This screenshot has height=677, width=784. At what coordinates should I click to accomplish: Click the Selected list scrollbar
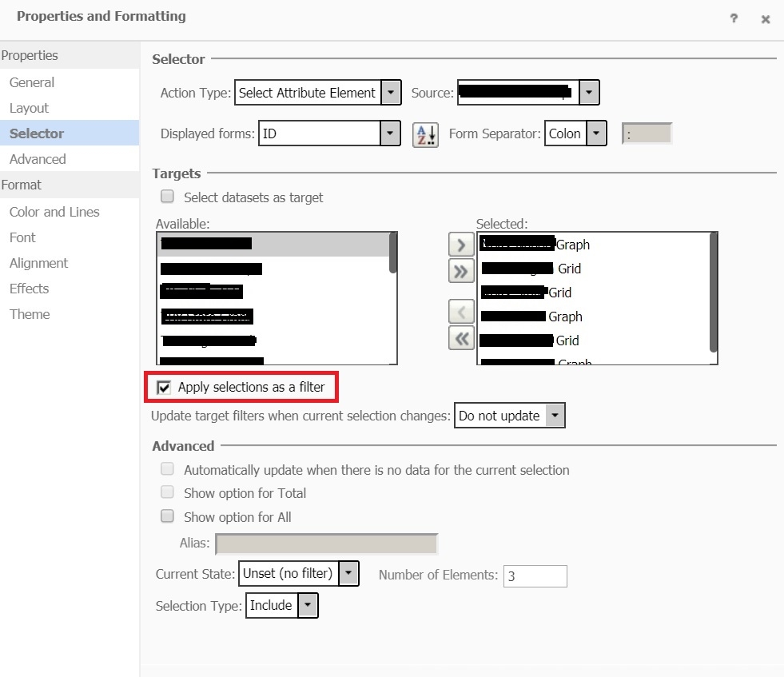714,293
